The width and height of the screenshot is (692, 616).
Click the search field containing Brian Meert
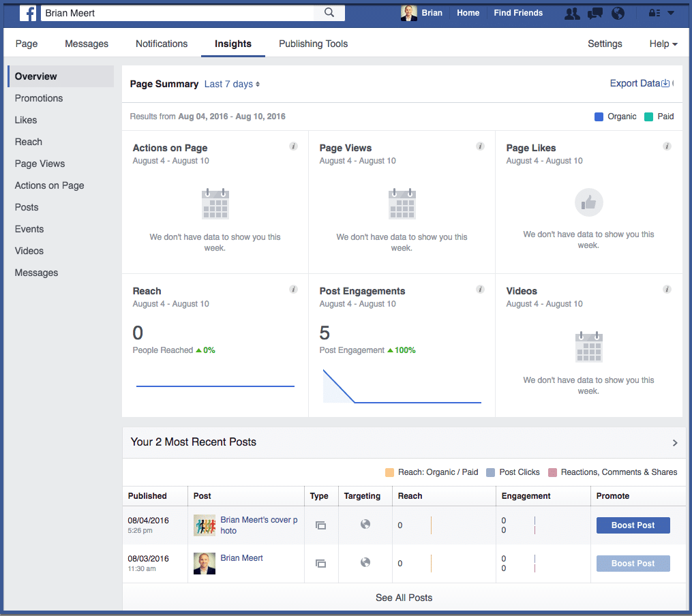point(177,13)
